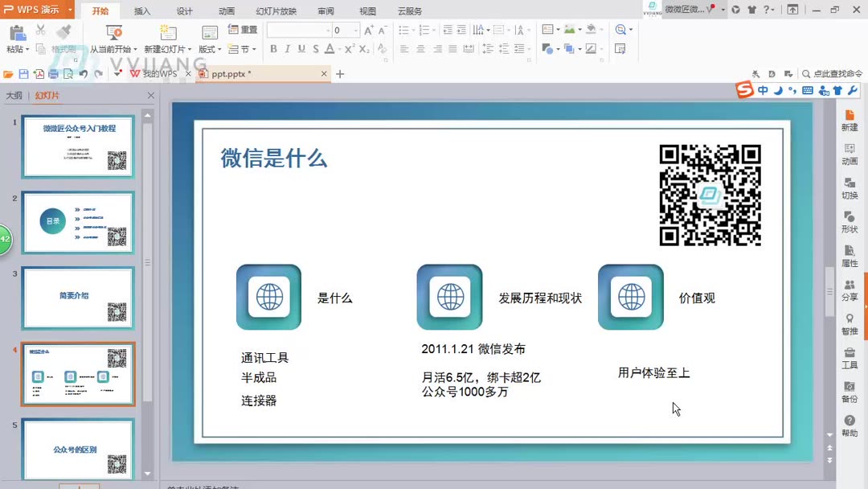This screenshot has height=489, width=868.
Task: Switch to the 插入 ribbon tab
Action: coord(142,10)
